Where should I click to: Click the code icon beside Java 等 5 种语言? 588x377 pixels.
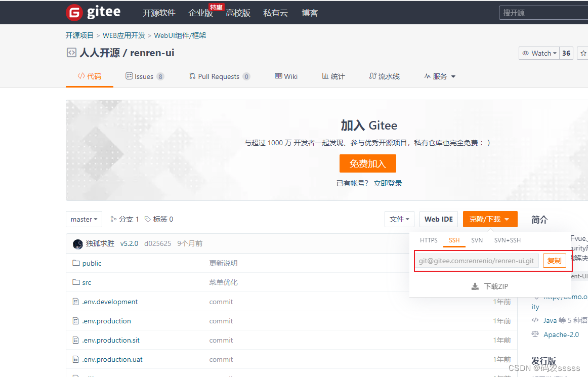[x=535, y=320]
